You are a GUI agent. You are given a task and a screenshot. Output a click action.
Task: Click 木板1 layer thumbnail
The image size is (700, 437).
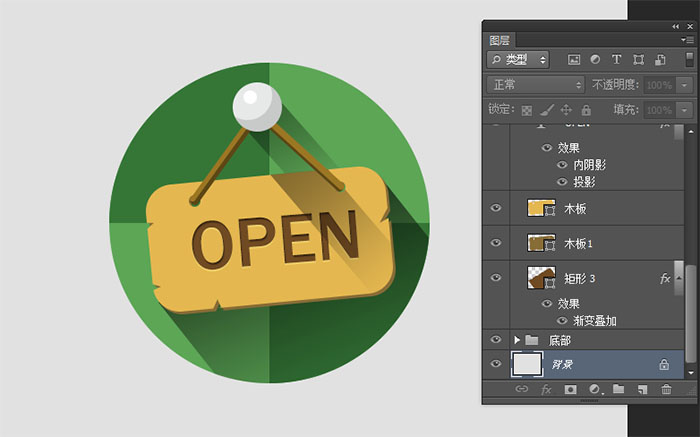coord(541,243)
